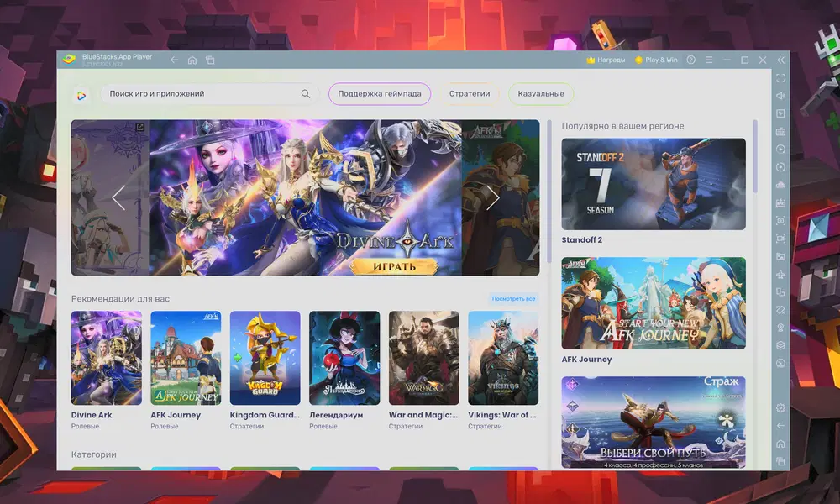Viewport: 840px width, 504px height.
Task: Show the next banner with the right arrow
Action: pos(493,197)
